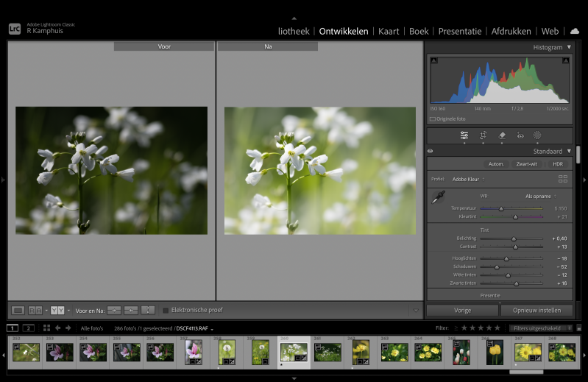Viewport: 588px width, 382px height.
Task: Open the cloud sync status icon
Action: point(574,31)
